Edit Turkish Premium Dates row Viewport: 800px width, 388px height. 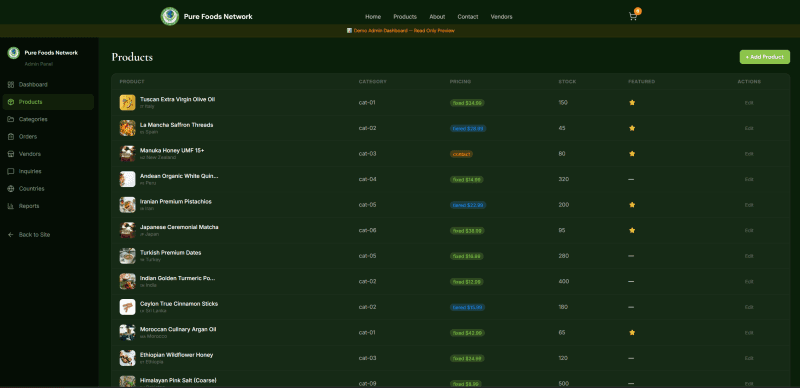(749, 256)
